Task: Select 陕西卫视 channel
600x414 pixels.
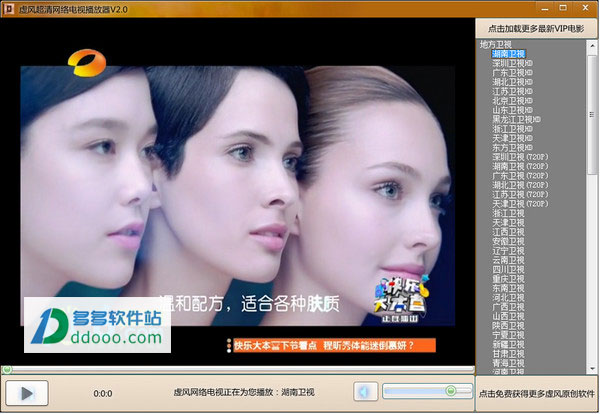Action: pos(509,326)
